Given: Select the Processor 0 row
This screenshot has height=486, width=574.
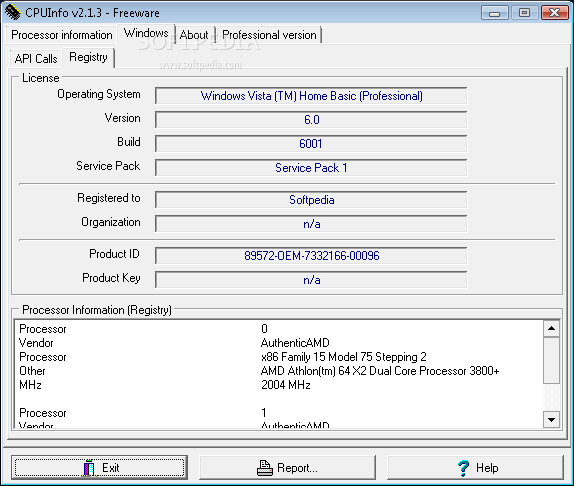Looking at the screenshot, I should [278, 329].
